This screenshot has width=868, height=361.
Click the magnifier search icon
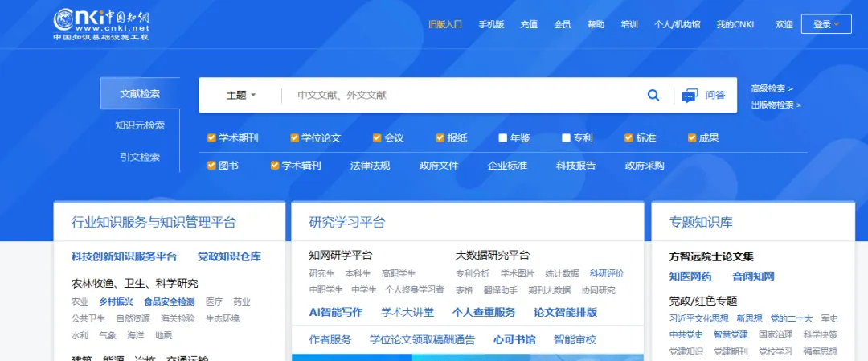pos(653,95)
